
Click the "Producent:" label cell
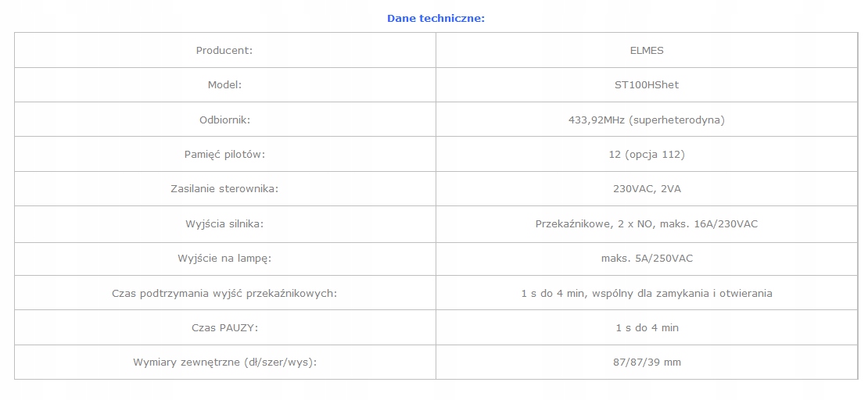coord(224,51)
